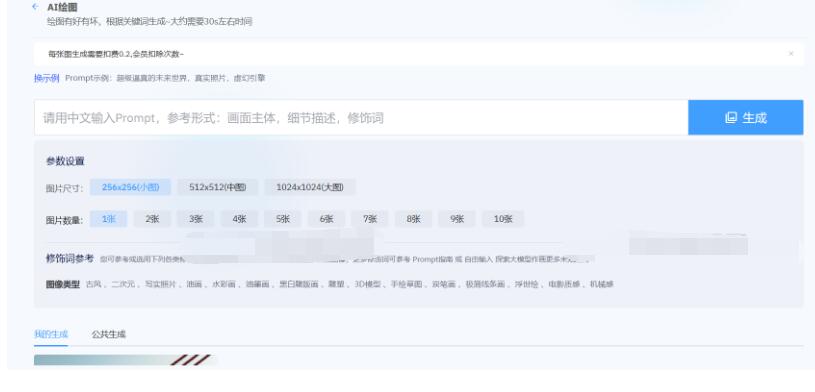Choose 7张 for image count
Viewport: 815px width, 392px height.
pyautogui.click(x=370, y=219)
